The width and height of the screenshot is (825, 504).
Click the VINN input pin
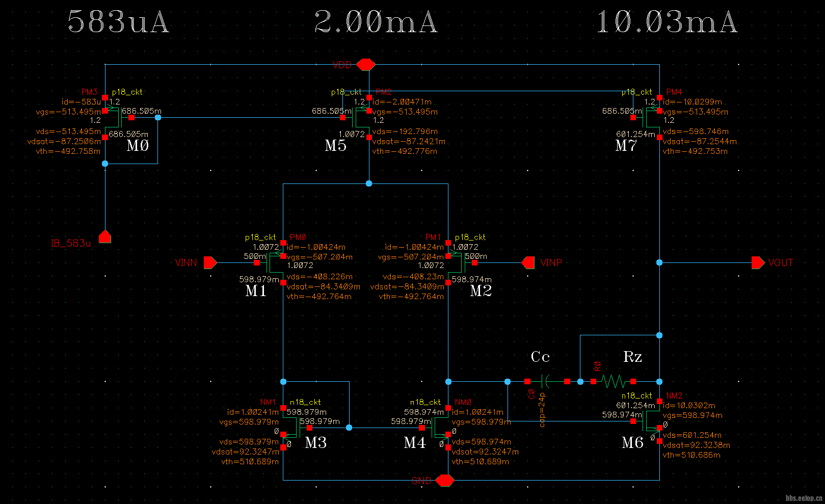210,263
